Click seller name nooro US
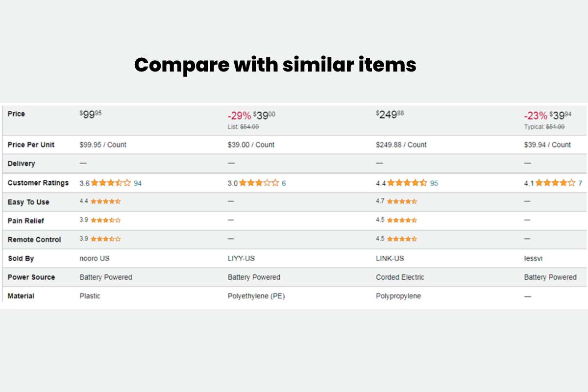Image resolution: width=588 pixels, height=392 pixels. (x=96, y=258)
